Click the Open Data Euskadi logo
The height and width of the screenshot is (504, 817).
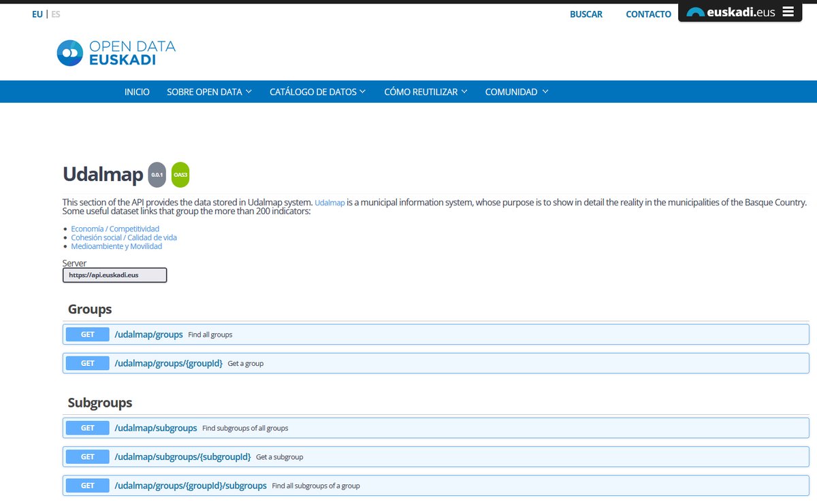(116, 52)
